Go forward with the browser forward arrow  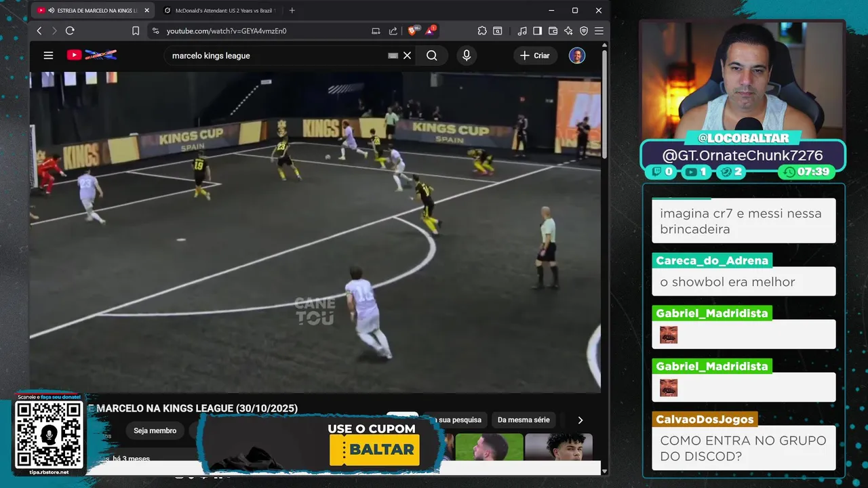coord(54,30)
